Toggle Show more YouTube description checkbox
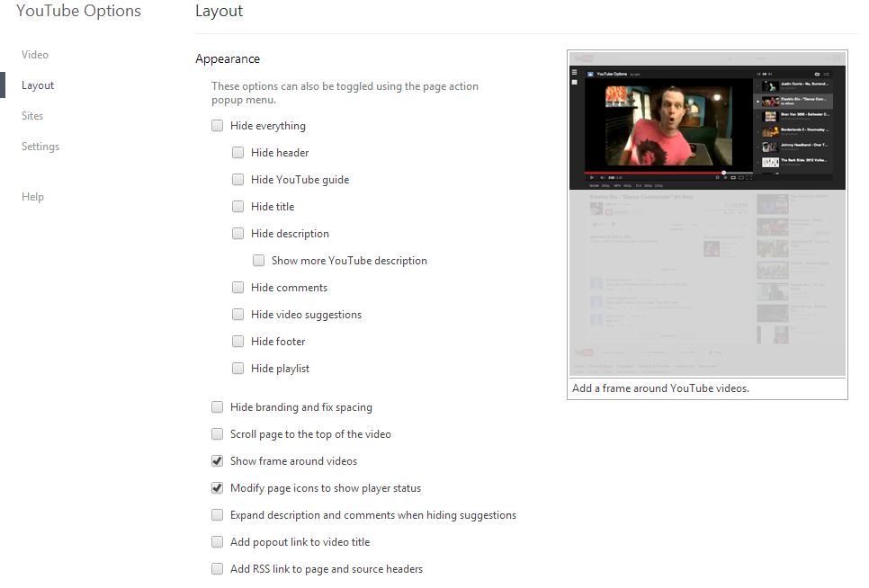Viewport: 869px width, 588px height. click(x=258, y=260)
